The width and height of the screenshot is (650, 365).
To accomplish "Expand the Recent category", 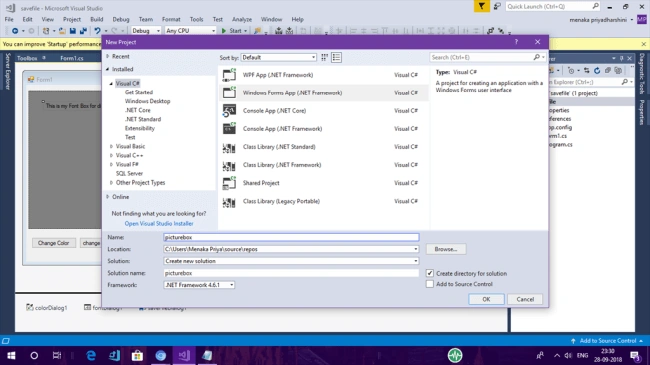I will (x=108, y=56).
